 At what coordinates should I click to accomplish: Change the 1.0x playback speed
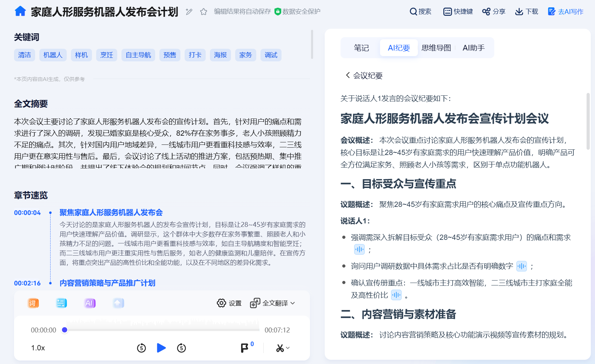coord(38,348)
